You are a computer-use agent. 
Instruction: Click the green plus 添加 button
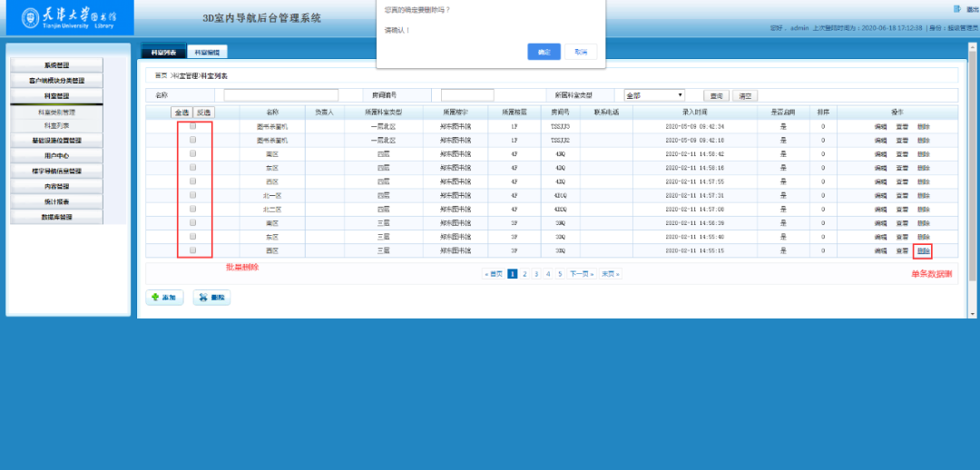[x=164, y=298]
